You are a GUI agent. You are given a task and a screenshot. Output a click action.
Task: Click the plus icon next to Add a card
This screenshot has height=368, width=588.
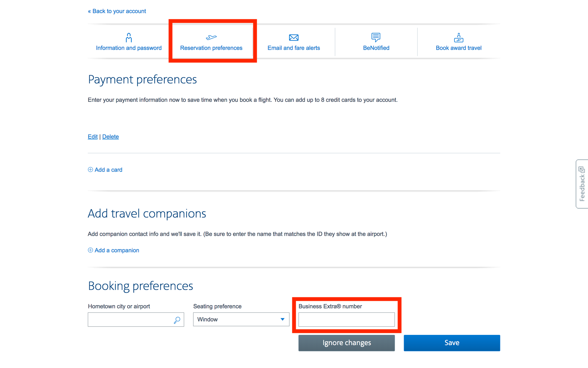(x=90, y=169)
